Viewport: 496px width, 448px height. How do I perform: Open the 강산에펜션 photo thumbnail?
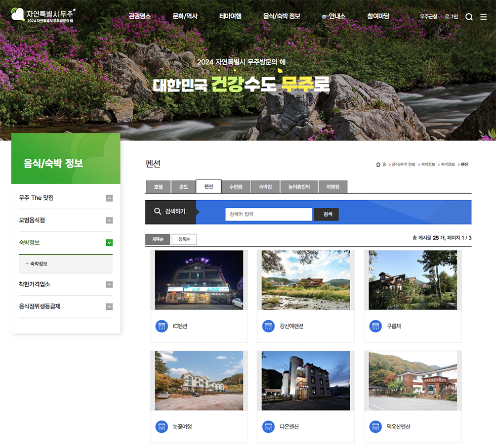point(306,280)
